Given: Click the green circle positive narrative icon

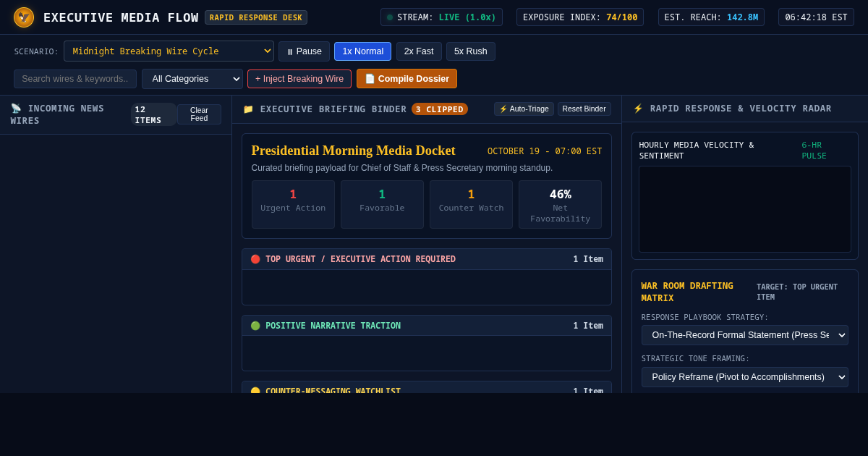Looking at the screenshot, I should [x=255, y=326].
